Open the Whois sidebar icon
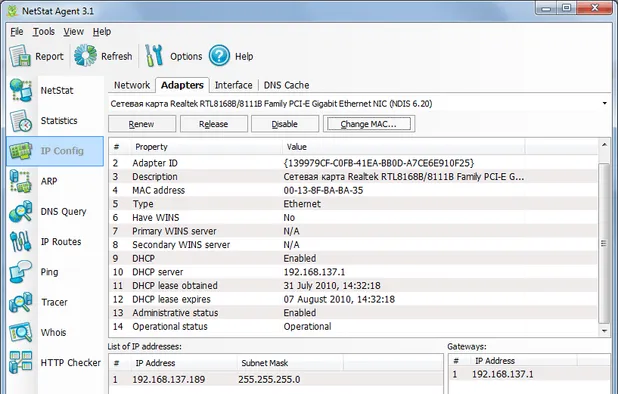This screenshot has height=394, width=618. point(20,332)
